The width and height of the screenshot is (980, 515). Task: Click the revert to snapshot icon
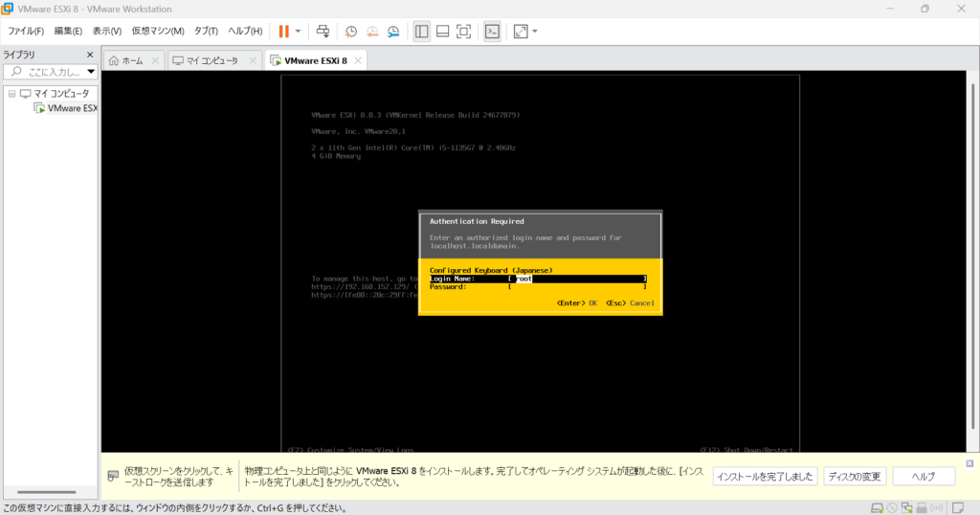tap(372, 32)
